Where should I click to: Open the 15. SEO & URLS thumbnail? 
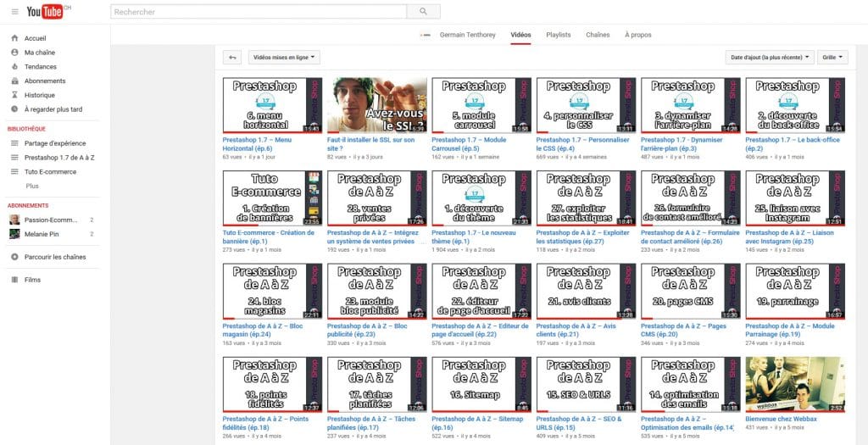(x=586, y=385)
